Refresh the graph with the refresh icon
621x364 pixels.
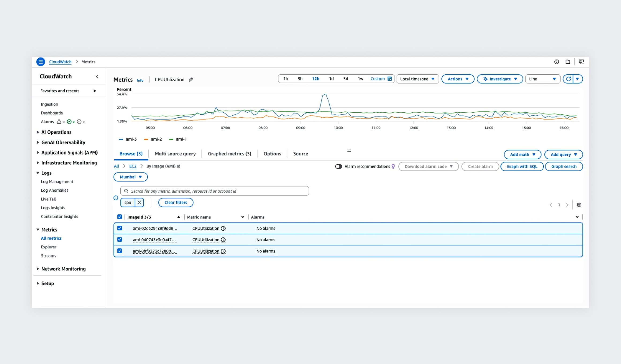[x=568, y=79]
